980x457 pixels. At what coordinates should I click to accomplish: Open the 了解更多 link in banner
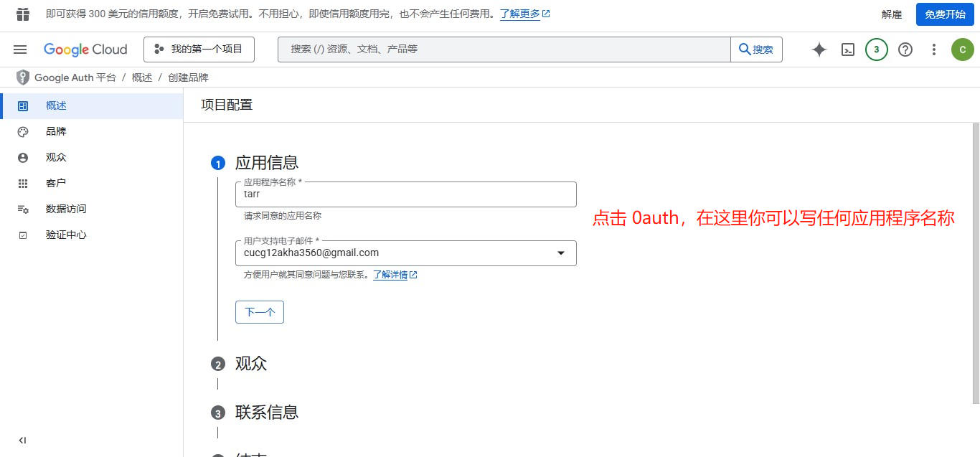pos(520,13)
